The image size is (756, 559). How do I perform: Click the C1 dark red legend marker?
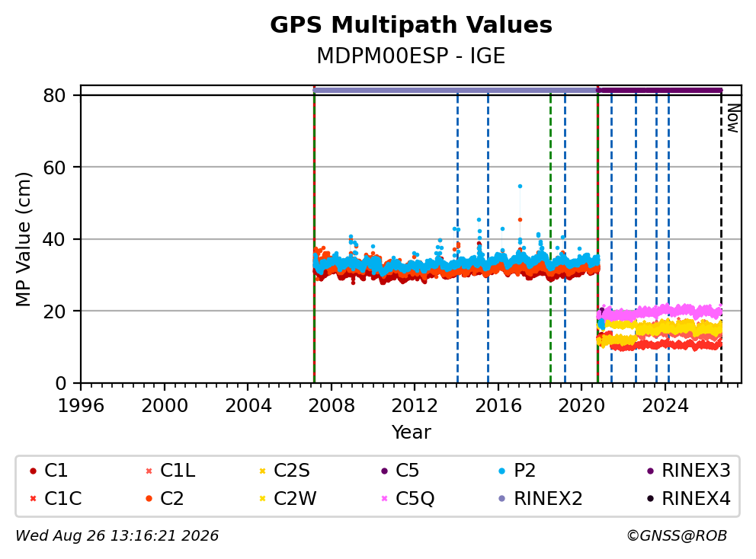[33, 471]
